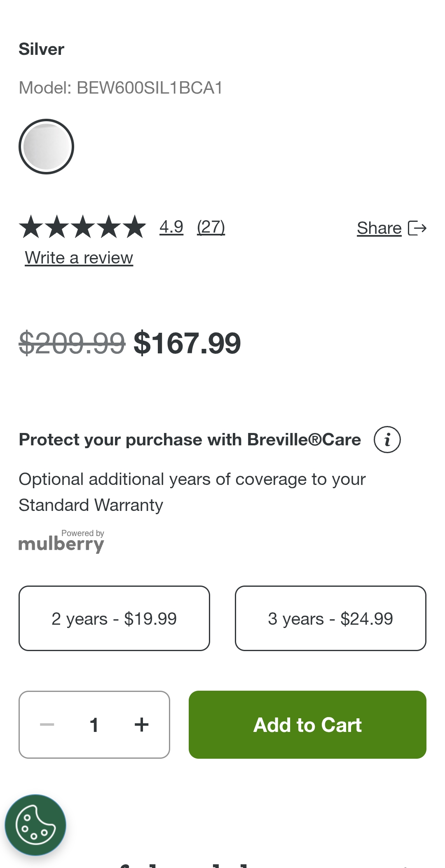The height and width of the screenshot is (868, 445).
Task: Click the $167.99 sale price
Action: 187,343
